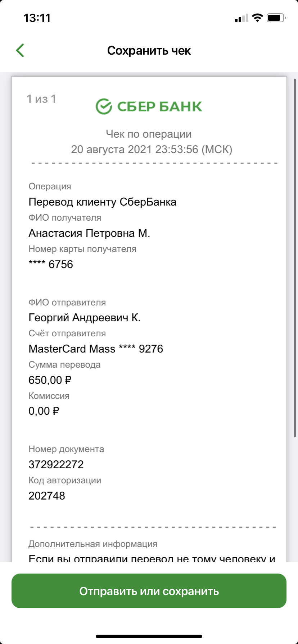Tap sender account MasterCard Mass **** 9276

pos(96,349)
